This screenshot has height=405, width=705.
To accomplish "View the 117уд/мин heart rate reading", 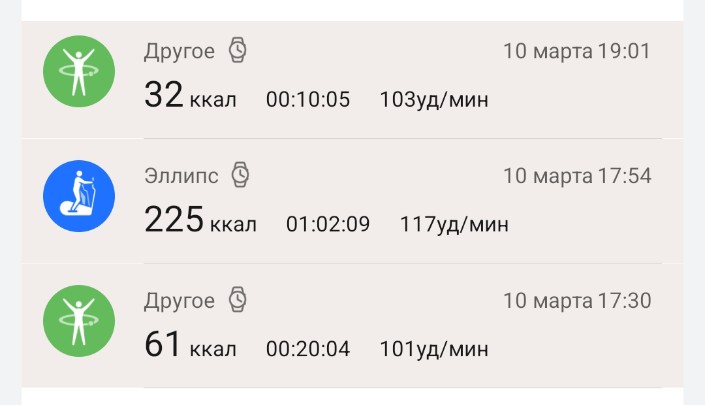I will click(x=454, y=224).
